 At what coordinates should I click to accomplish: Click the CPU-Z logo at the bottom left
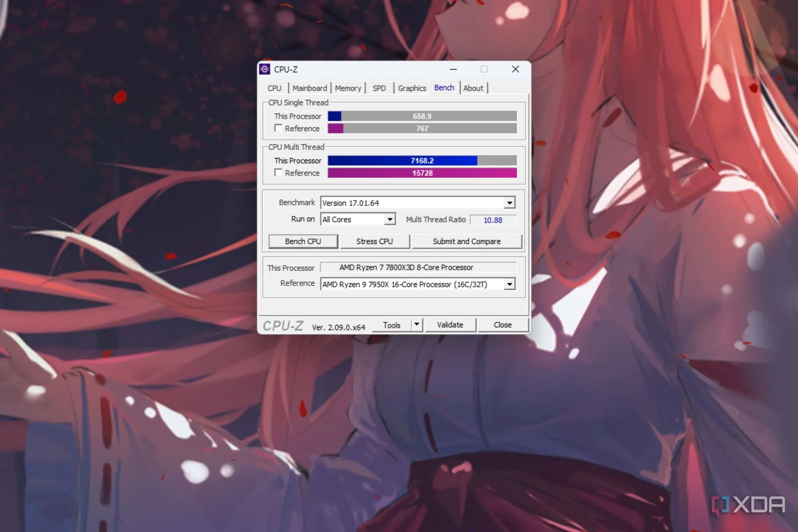283,326
